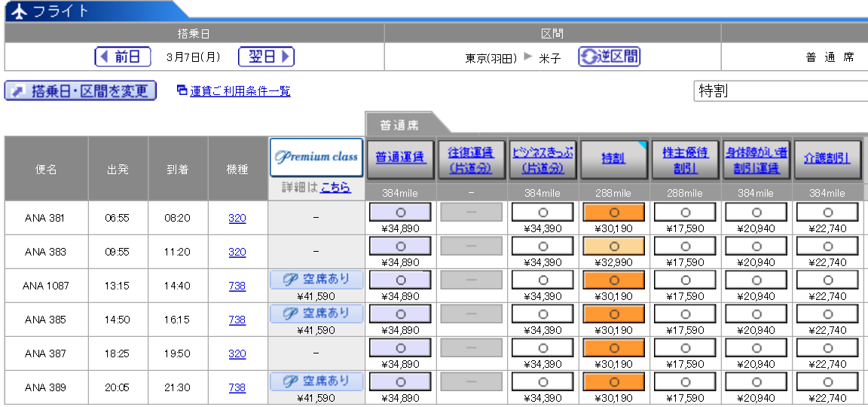Select 特割 ¥32,990 seat for ANA 383

[614, 246]
